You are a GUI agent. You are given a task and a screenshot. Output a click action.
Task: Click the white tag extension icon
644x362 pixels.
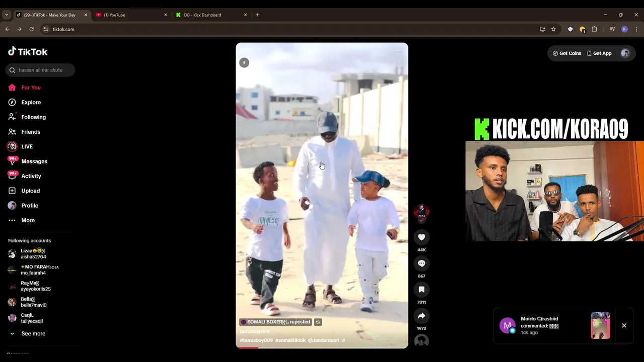[570, 29]
